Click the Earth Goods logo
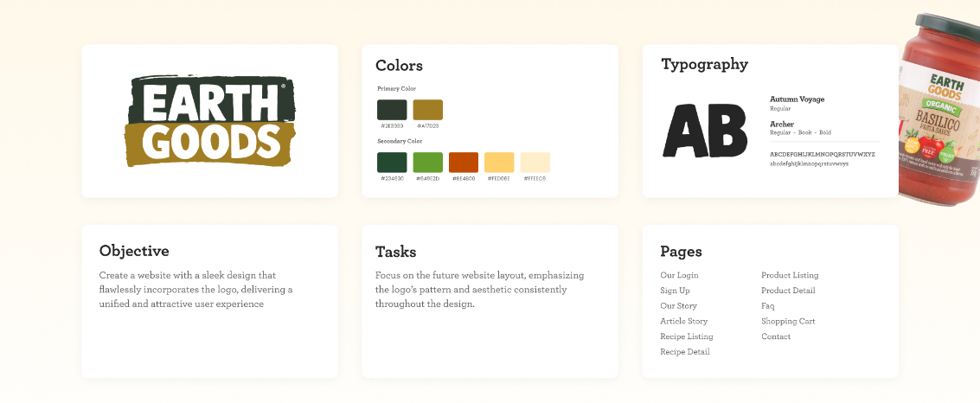 (x=209, y=120)
